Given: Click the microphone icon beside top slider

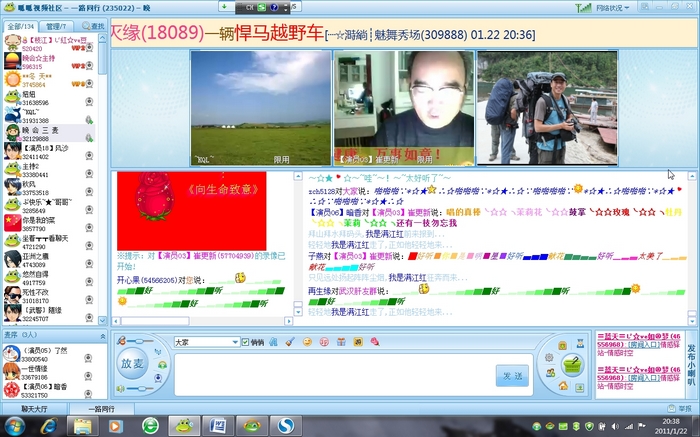Looking at the screenshot, I should (121, 341).
